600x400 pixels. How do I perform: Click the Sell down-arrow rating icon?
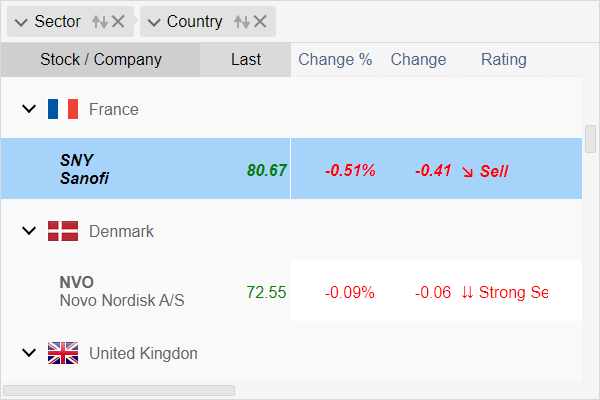point(467,171)
